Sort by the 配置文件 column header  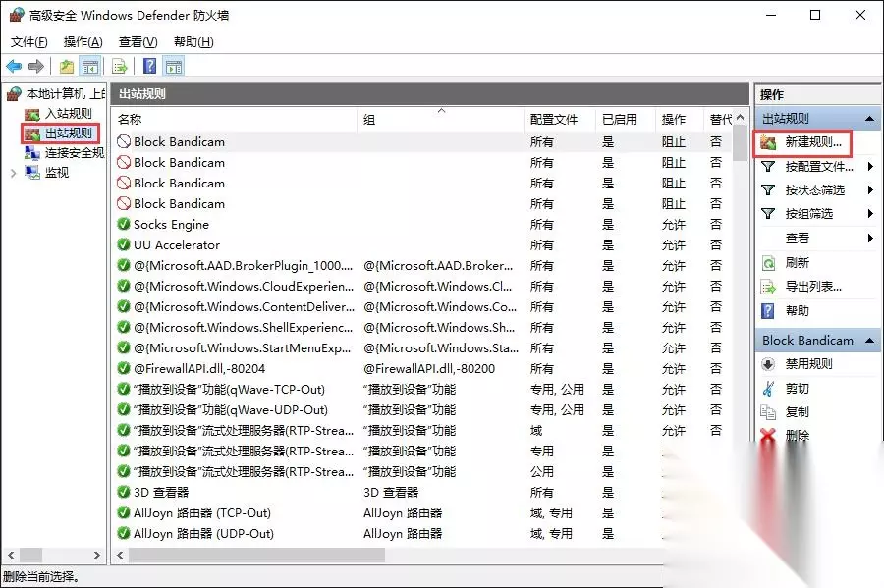[x=559, y=120]
